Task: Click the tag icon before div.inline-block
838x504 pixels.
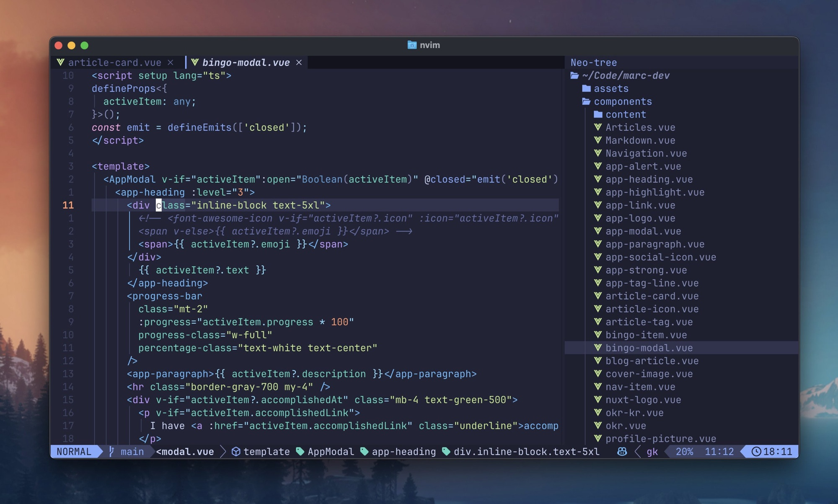Action: tap(446, 452)
